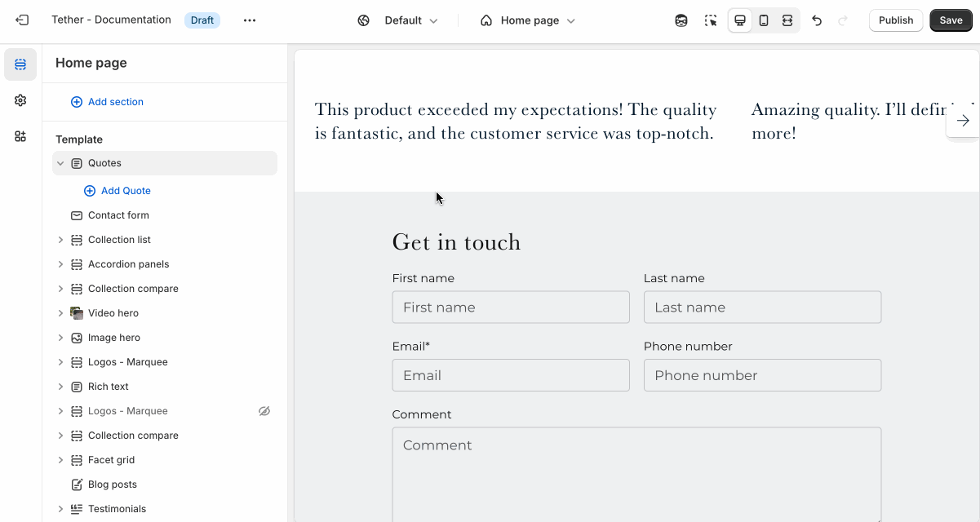The image size is (980, 522).
Task: Open theme settings gear in sidebar
Action: coord(20,100)
